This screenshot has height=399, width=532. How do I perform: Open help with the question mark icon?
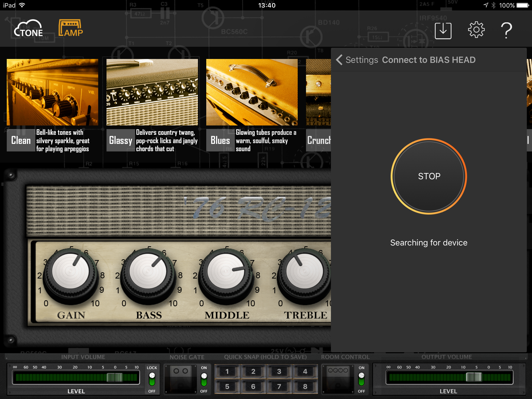pyautogui.click(x=506, y=30)
